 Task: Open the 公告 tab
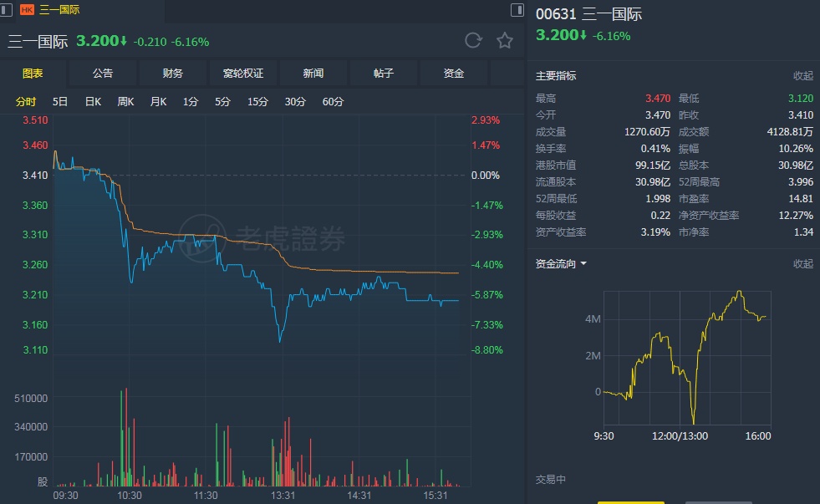pos(103,74)
